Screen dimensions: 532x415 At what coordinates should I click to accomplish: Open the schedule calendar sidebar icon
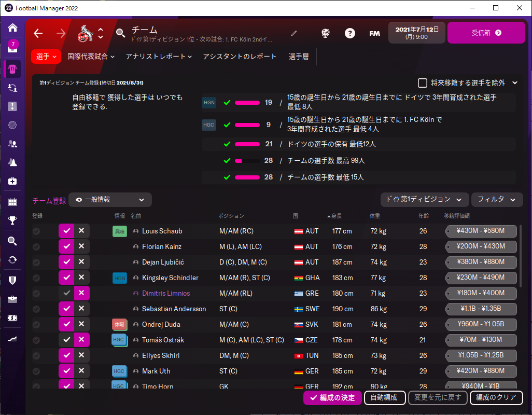click(12, 202)
